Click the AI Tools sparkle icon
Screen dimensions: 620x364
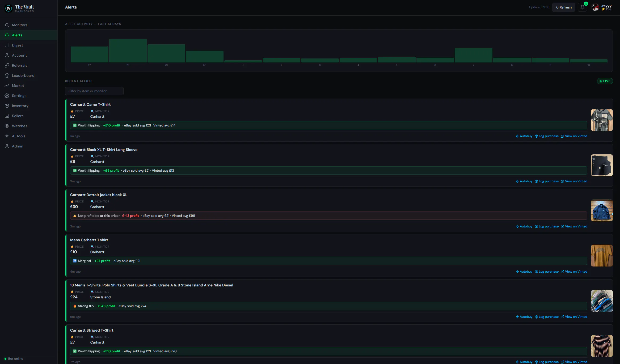pos(7,136)
